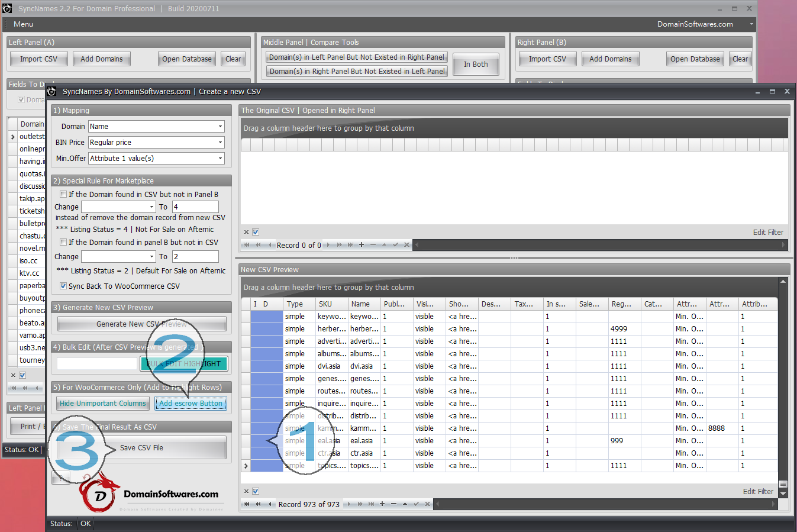Remove filter X icon below Original CSV grid
The image size is (797, 532).
coord(247,232)
